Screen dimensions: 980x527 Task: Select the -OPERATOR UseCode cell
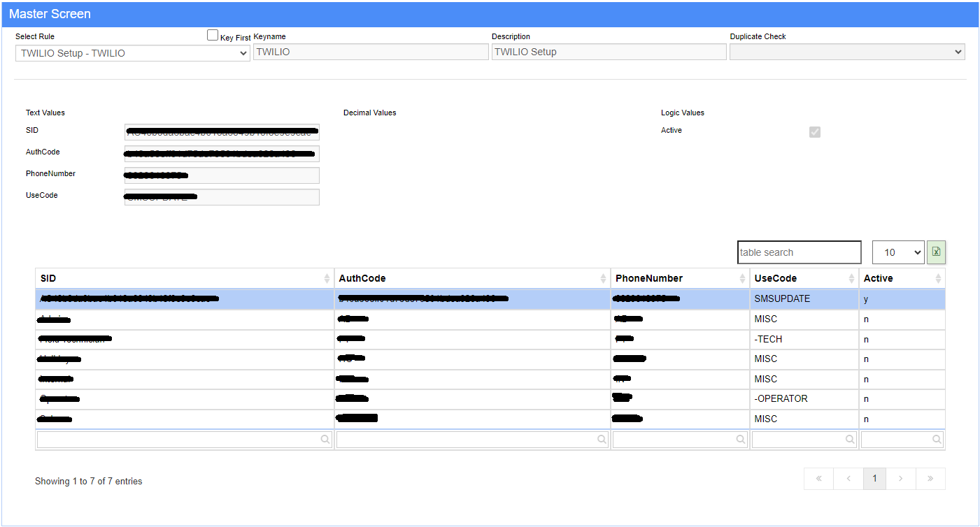(x=804, y=399)
